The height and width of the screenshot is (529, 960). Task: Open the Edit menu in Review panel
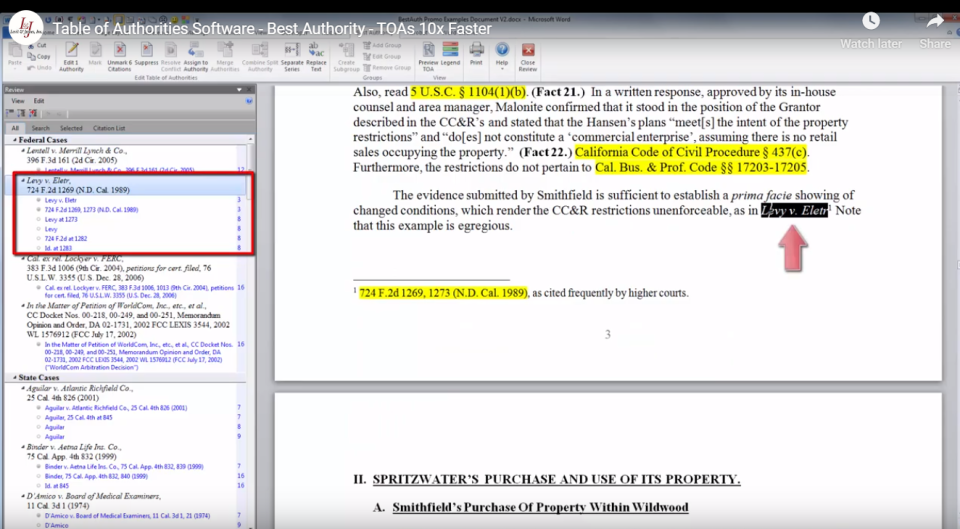(39, 101)
